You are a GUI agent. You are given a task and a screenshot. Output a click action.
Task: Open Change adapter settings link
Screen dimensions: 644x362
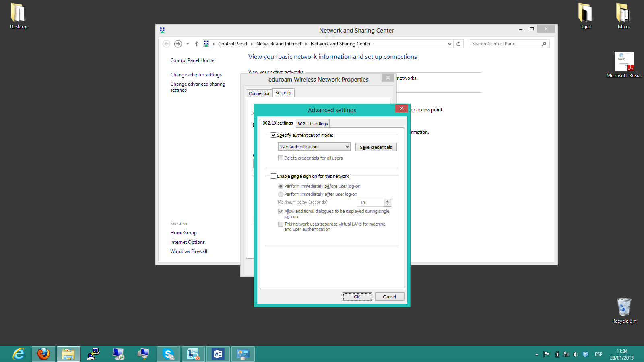click(x=196, y=75)
